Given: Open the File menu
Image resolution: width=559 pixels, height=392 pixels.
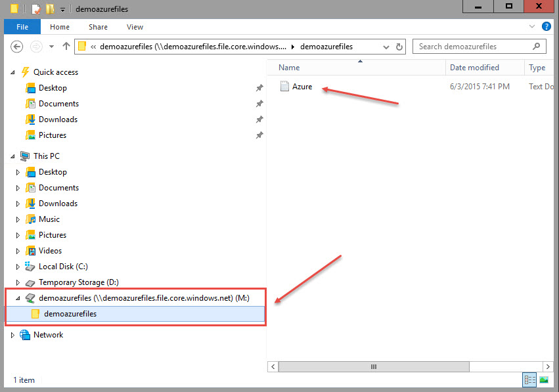Looking at the screenshot, I should click(22, 27).
